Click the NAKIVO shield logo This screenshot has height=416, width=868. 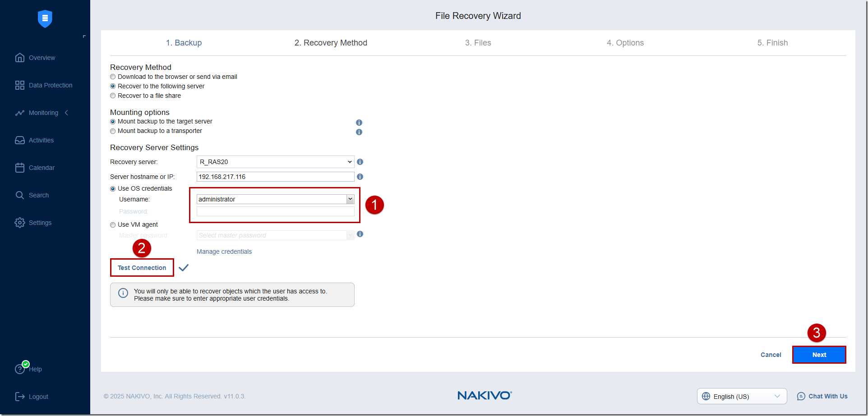pos(45,18)
